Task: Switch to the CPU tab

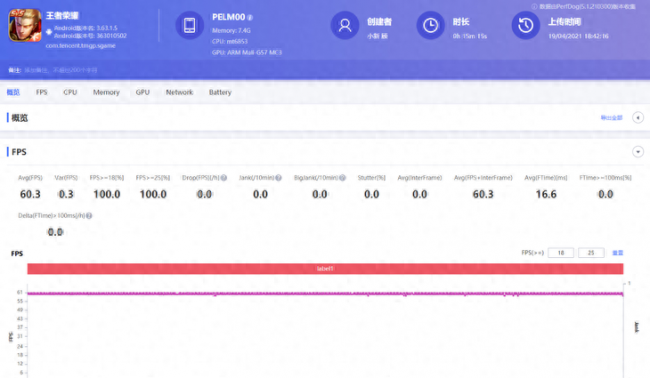Action: [x=70, y=92]
